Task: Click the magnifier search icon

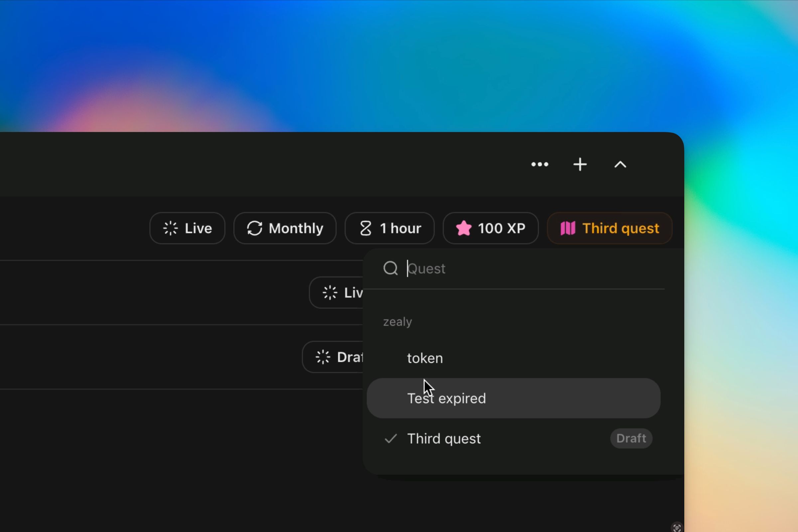Action: (x=390, y=268)
